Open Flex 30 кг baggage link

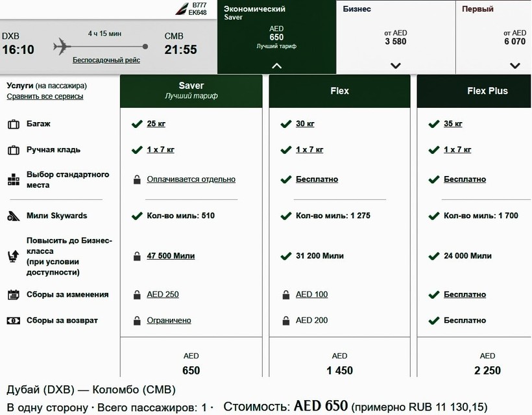tap(305, 123)
